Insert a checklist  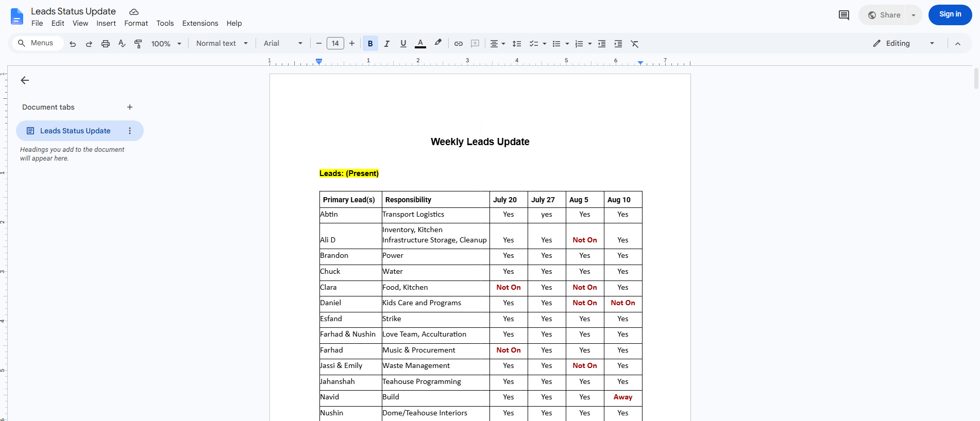pyautogui.click(x=534, y=44)
